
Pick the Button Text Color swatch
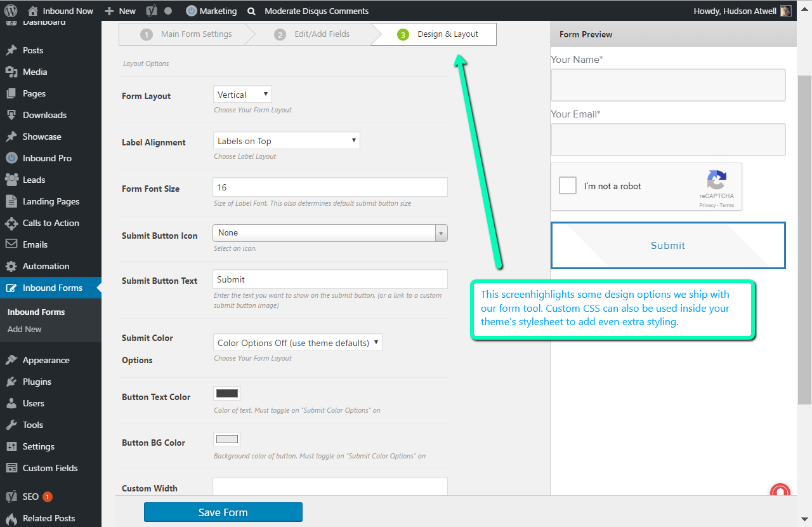click(x=227, y=394)
